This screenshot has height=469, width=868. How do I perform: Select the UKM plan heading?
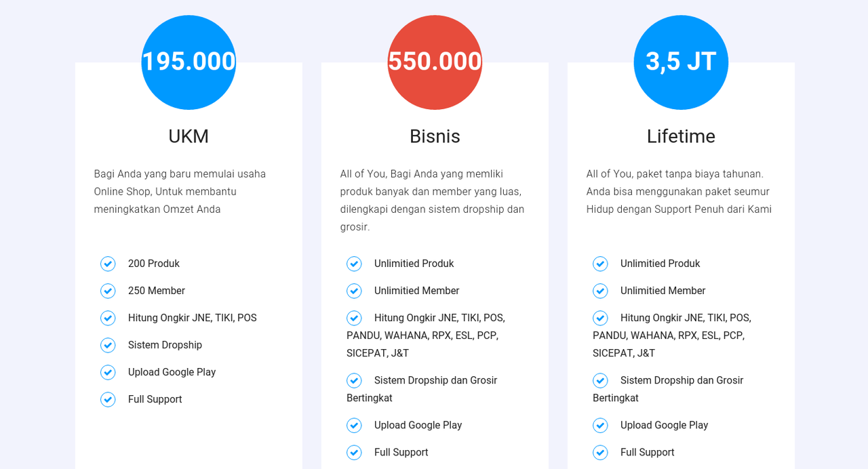189,136
